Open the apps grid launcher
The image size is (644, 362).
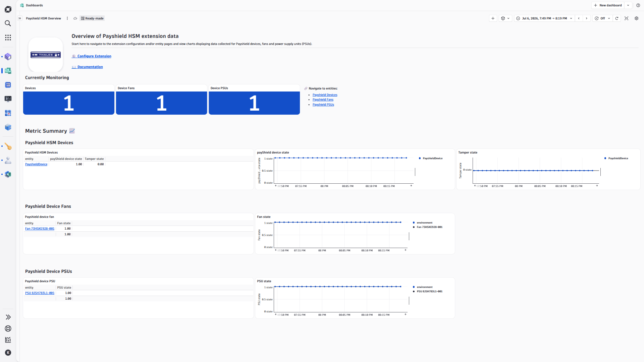(8, 38)
